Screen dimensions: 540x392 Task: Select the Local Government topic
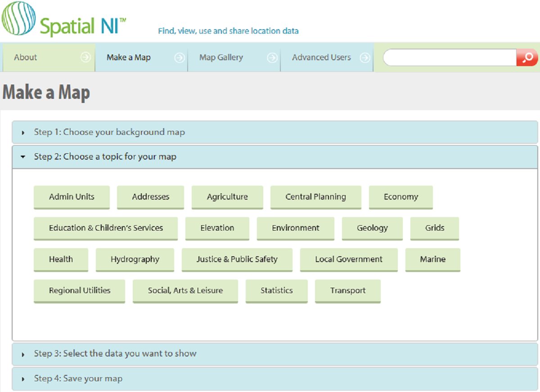pos(349,260)
